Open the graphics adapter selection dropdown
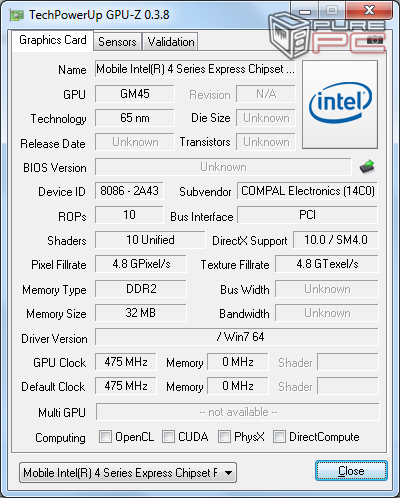 [128, 472]
